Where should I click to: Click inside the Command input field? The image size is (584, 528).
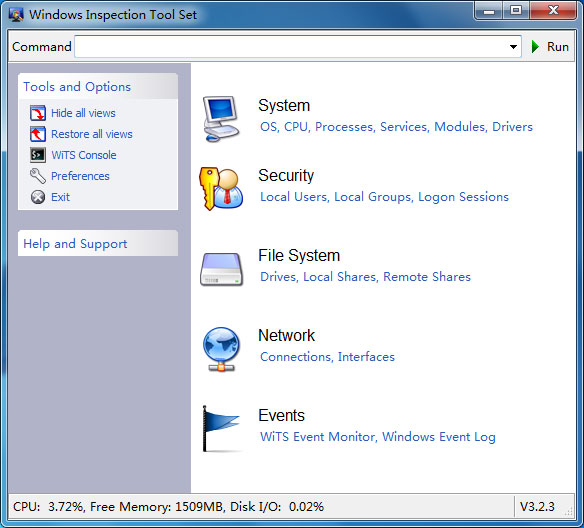click(291, 47)
